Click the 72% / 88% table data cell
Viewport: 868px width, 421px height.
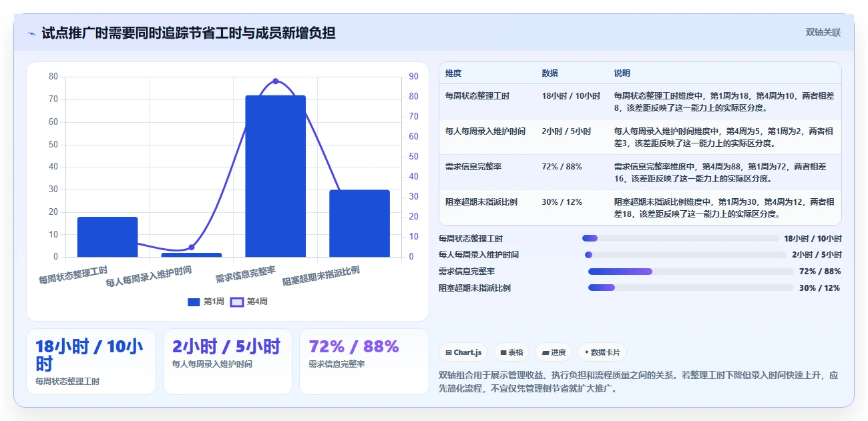click(x=562, y=167)
